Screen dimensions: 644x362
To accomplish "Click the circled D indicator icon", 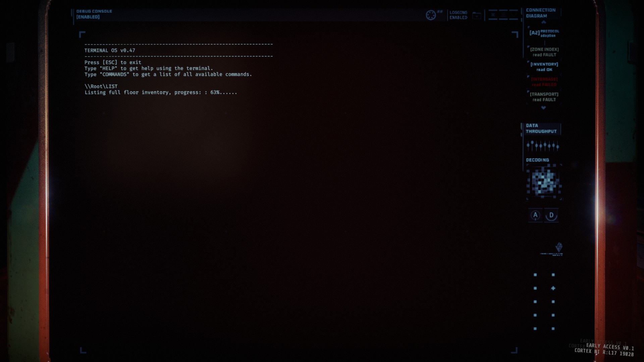I will coord(551,215).
